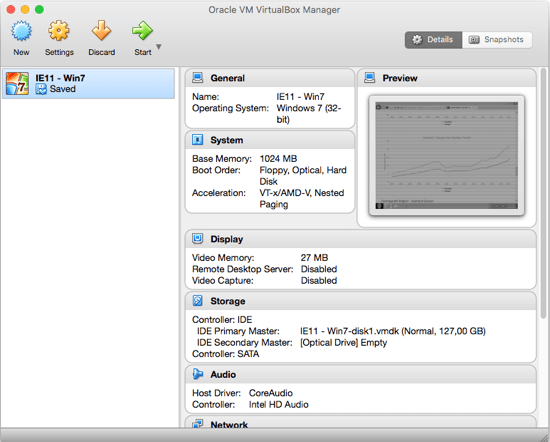Open the Audio section header link
The height and width of the screenshot is (442, 550).
point(223,375)
